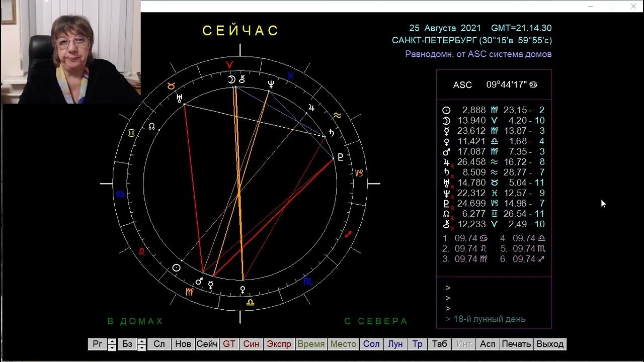Select the yellow Gemini sign on the zodiac ring
This screenshot has width=644, height=362.
(x=131, y=133)
